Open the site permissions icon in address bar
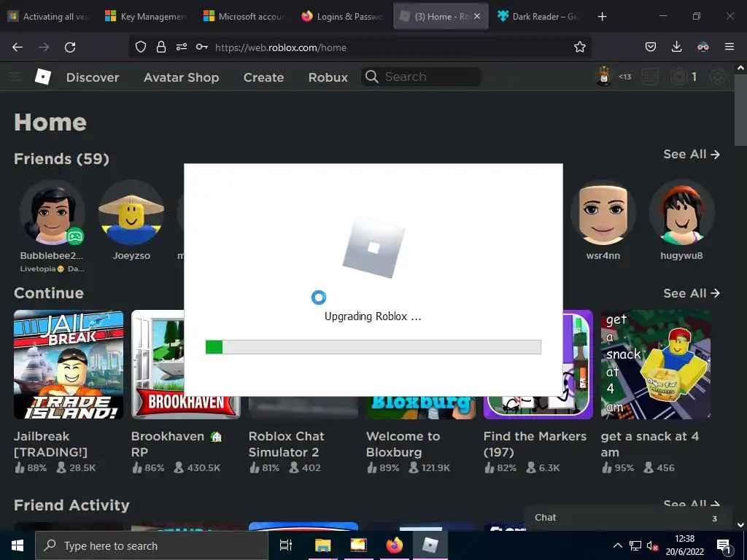This screenshot has height=560, width=747. (182, 47)
